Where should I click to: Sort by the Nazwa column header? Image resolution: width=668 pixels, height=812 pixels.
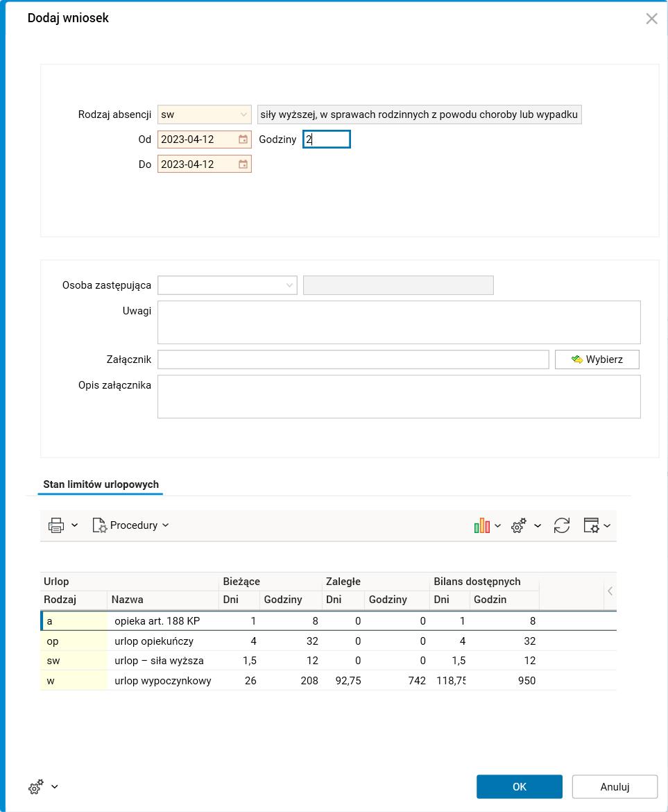pos(163,600)
